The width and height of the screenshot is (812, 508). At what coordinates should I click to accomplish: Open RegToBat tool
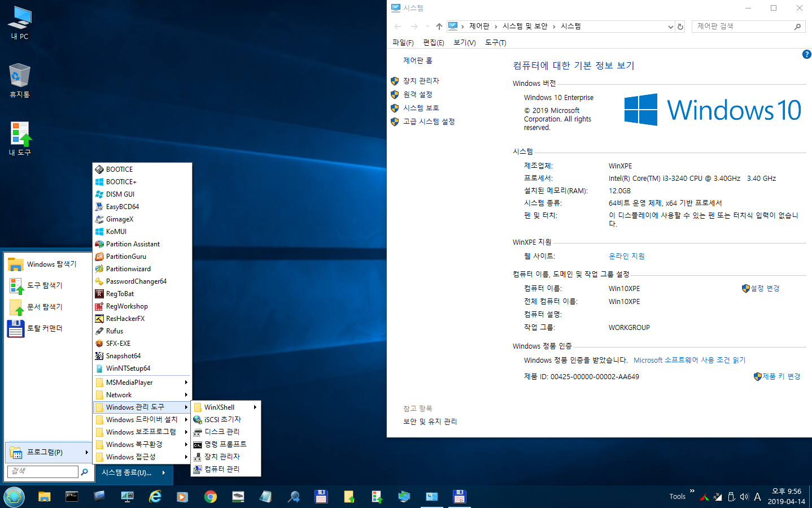point(142,293)
